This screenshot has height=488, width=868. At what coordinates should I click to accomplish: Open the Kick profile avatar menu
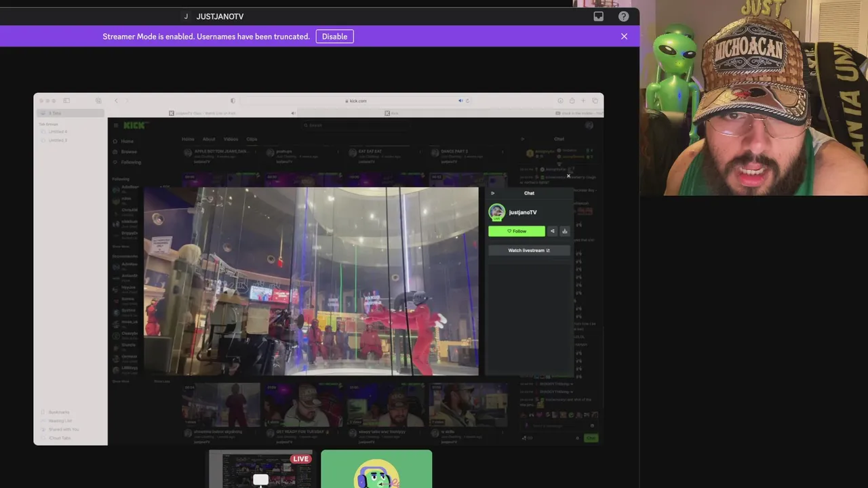click(x=589, y=125)
